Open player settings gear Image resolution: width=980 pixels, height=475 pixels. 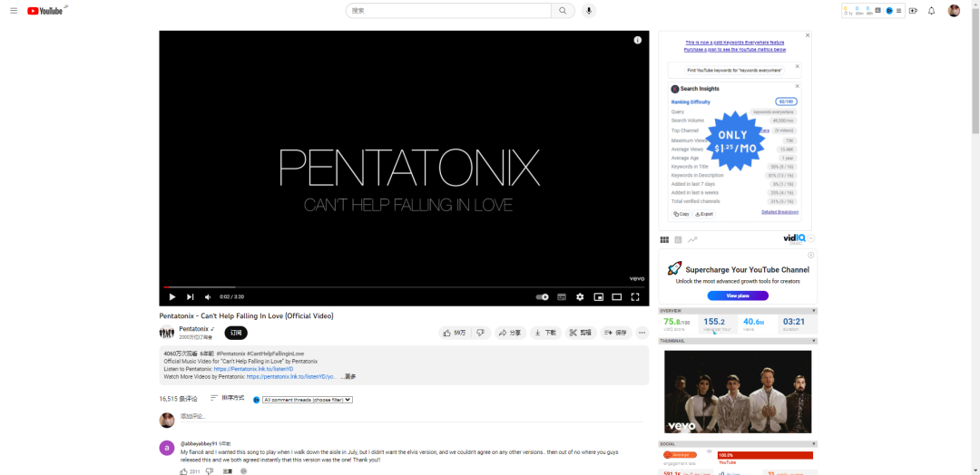click(580, 297)
